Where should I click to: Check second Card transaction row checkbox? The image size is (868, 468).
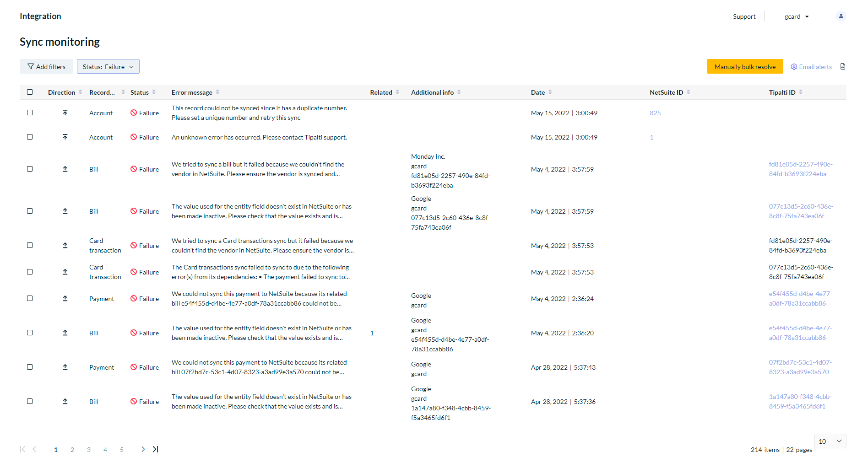pyautogui.click(x=30, y=272)
